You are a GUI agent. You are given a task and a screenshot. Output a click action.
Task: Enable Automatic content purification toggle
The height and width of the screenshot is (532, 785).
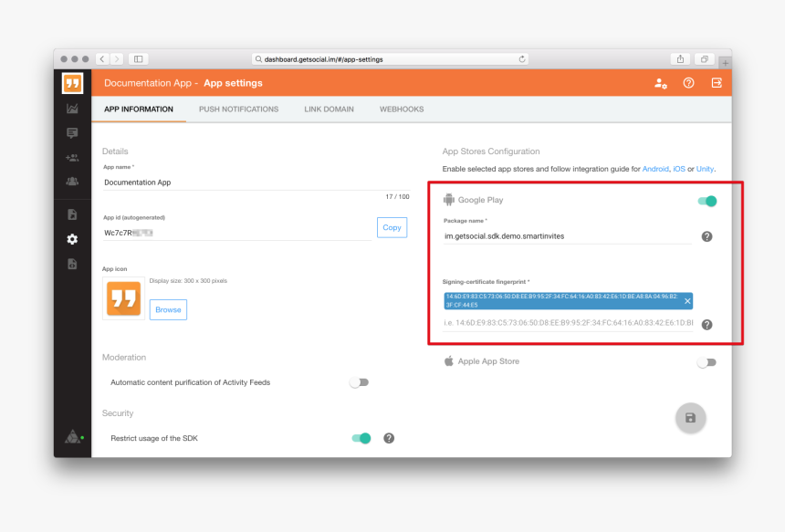[x=359, y=382]
